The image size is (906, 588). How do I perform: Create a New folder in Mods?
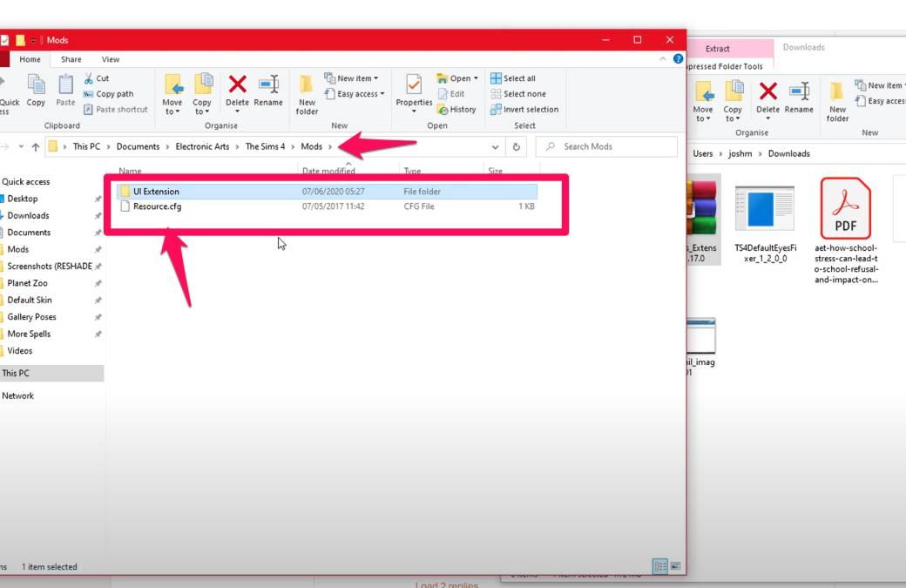pos(307,94)
